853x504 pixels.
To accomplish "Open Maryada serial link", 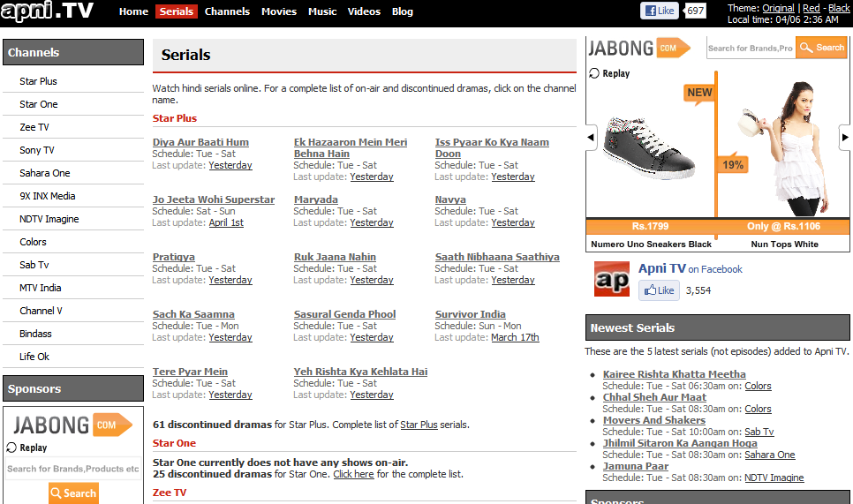I will coord(315,199).
